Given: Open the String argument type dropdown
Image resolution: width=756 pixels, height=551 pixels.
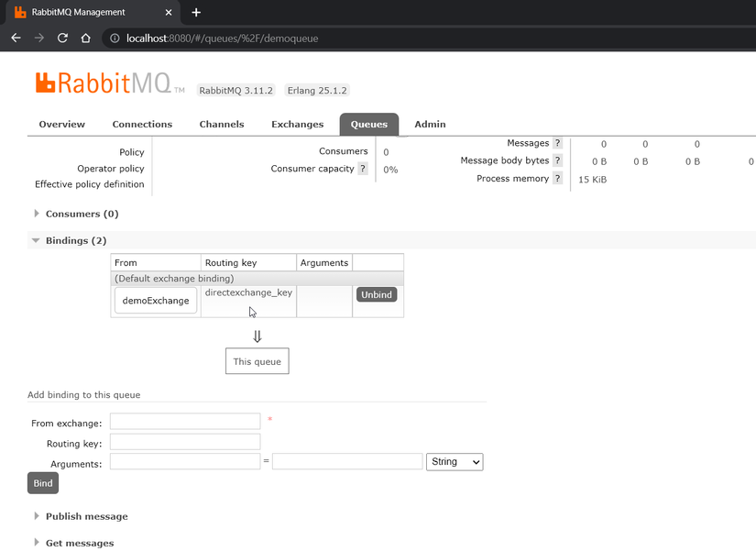Looking at the screenshot, I should (454, 461).
